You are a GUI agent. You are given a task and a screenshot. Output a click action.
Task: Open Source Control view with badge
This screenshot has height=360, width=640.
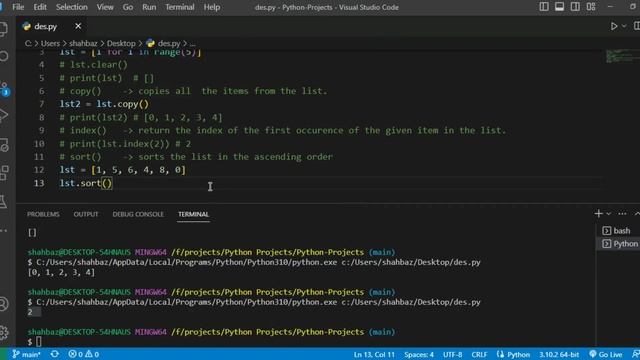pos(4,89)
